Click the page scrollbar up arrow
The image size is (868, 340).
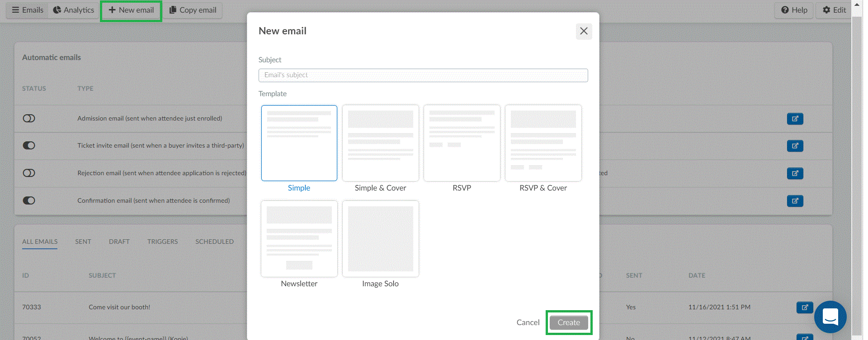click(x=857, y=4)
